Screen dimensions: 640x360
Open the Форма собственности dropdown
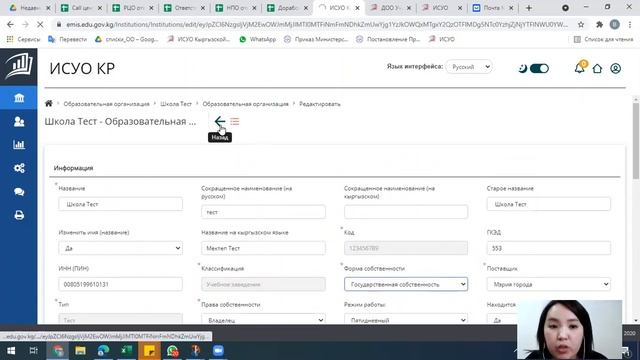(406, 284)
